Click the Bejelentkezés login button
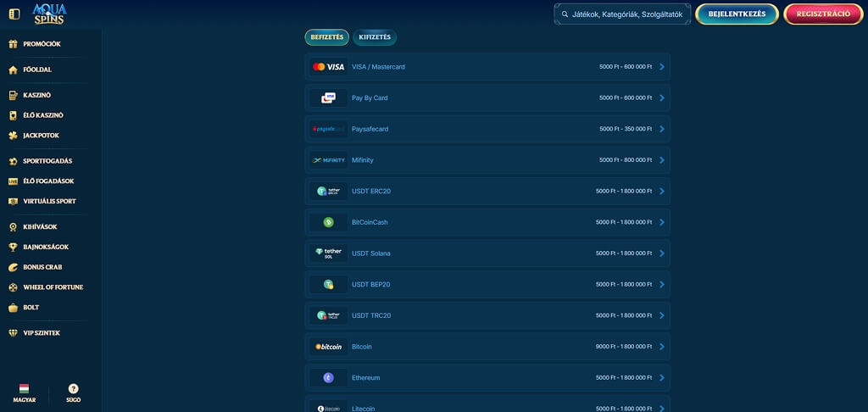The height and width of the screenshot is (412, 868). coord(737,14)
